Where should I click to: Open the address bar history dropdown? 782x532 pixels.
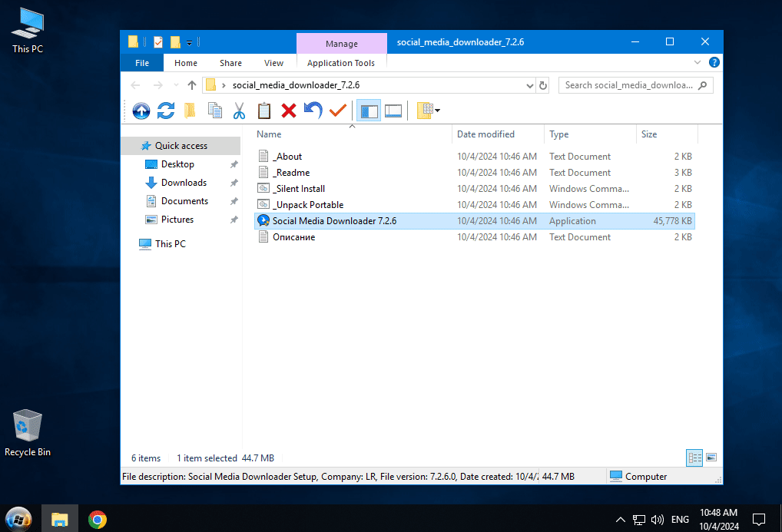tap(529, 86)
